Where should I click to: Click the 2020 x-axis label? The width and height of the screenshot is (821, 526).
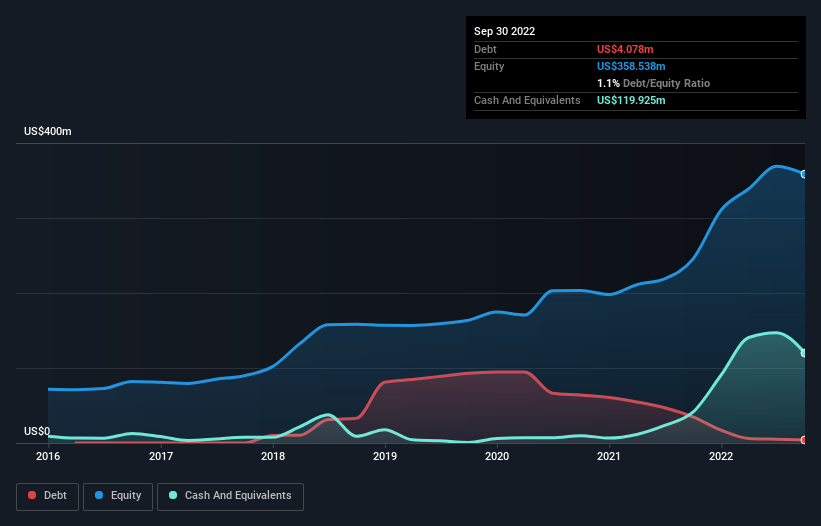497,456
